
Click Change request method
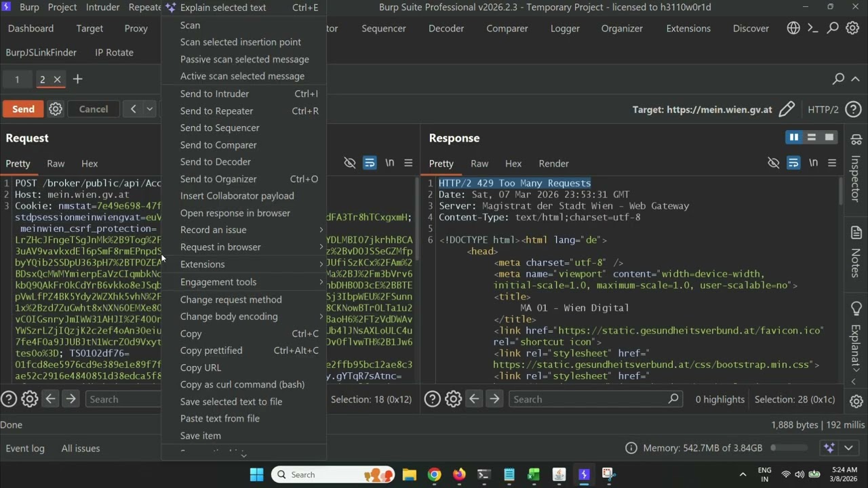(x=243, y=300)
